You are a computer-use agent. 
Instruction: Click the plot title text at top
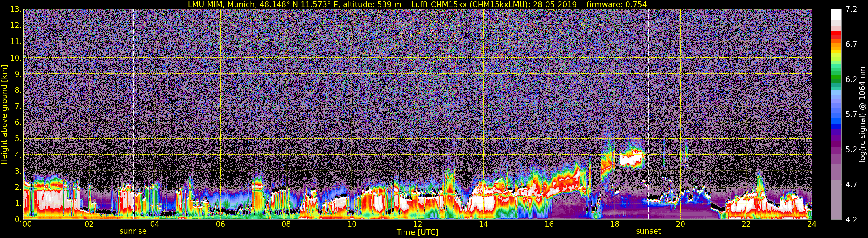coord(417,4)
